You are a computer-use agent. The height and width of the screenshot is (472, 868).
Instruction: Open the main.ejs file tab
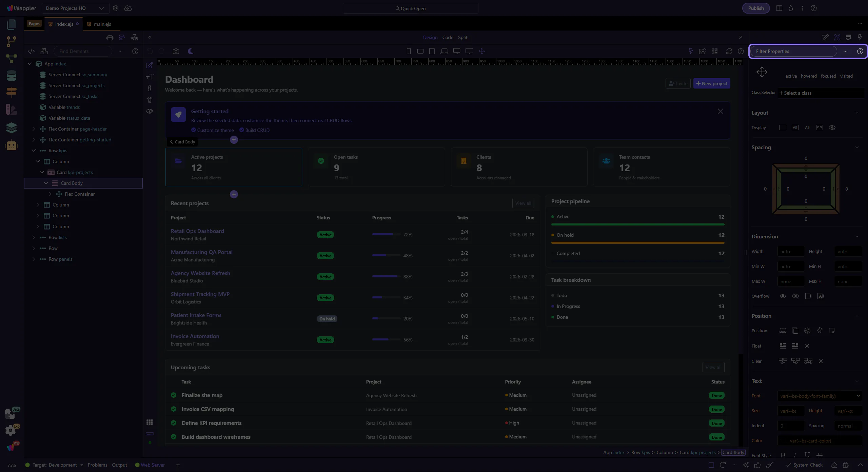[102, 24]
